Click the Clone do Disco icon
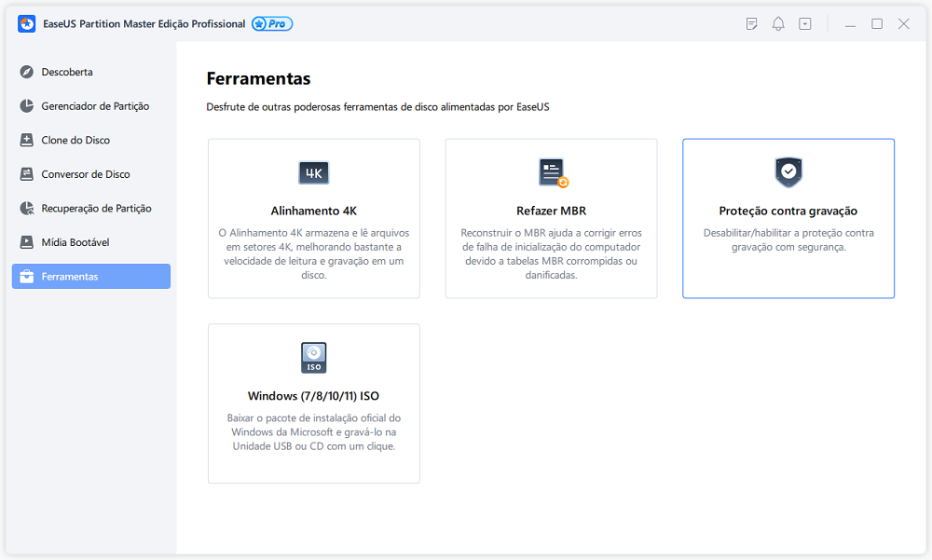932x560 pixels. click(26, 141)
